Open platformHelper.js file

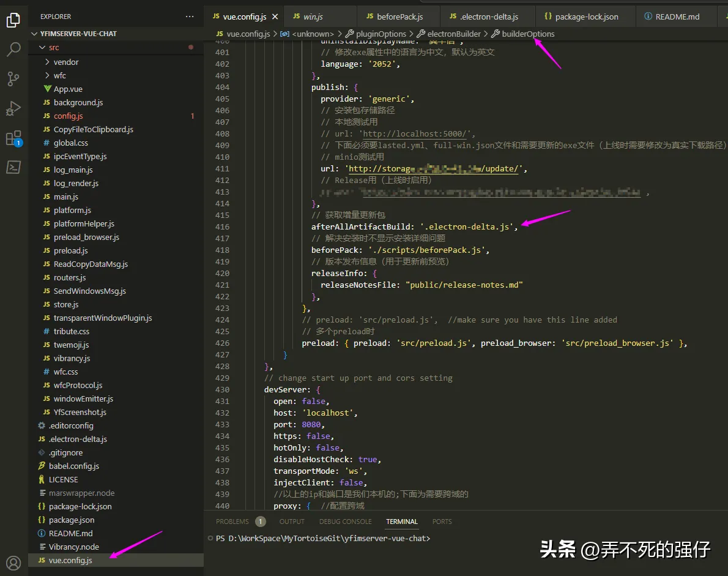tap(116, 223)
